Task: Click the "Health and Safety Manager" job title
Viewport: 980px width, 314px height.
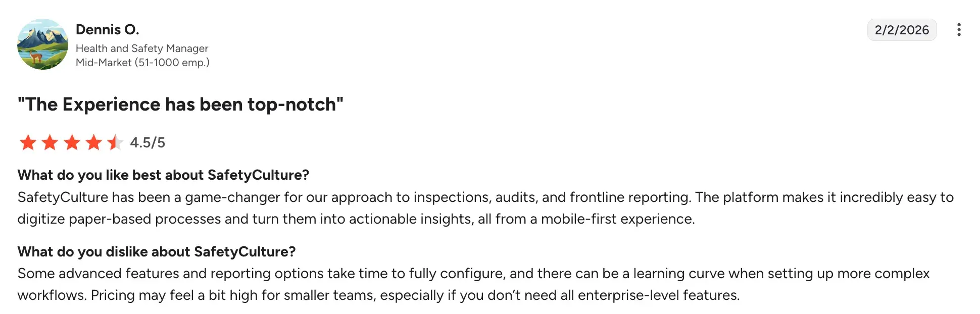Action: tap(142, 48)
